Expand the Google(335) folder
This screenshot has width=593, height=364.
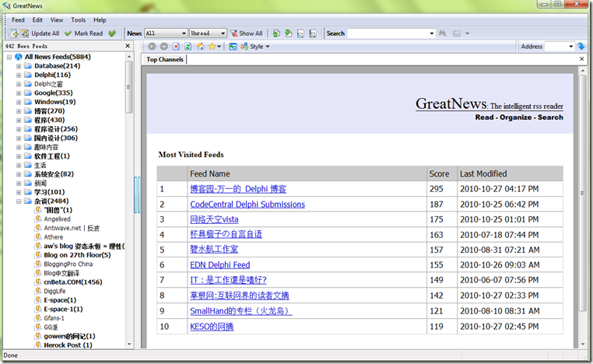tap(19, 93)
